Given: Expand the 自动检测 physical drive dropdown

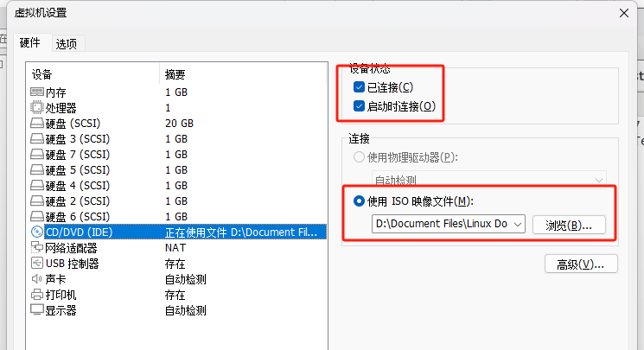Looking at the screenshot, I should pyautogui.click(x=598, y=181).
